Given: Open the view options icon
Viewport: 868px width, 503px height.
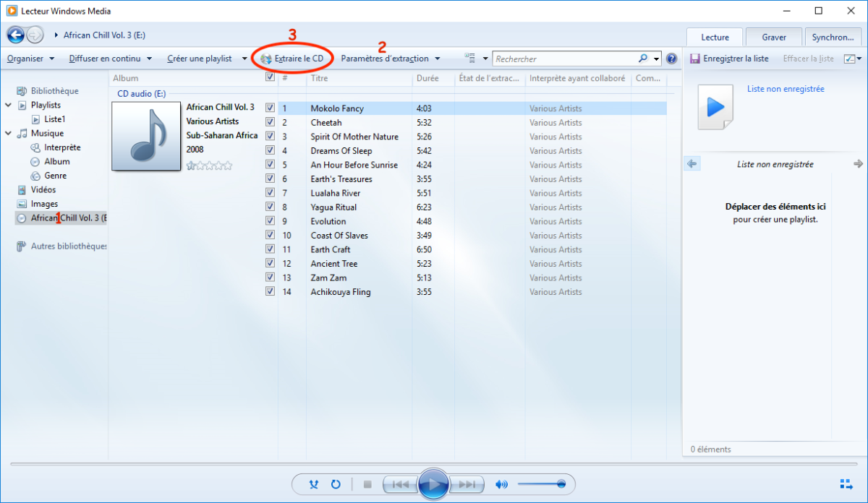Looking at the screenshot, I should (x=469, y=59).
